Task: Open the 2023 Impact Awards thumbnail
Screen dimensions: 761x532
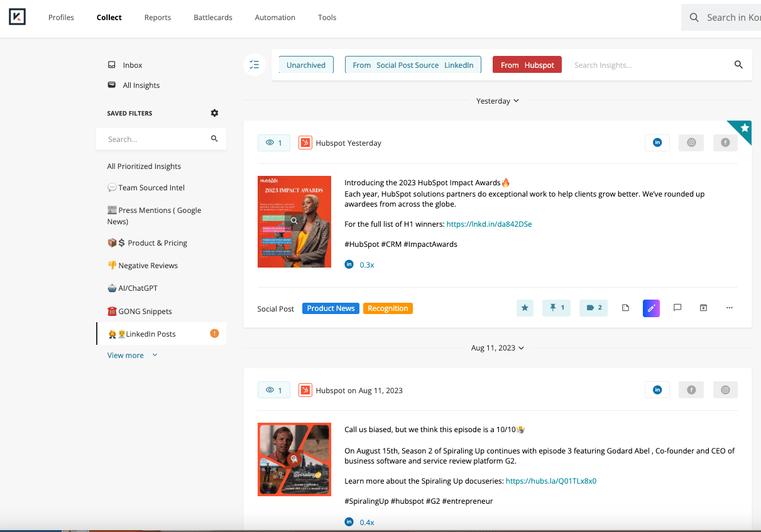Action: coord(294,222)
